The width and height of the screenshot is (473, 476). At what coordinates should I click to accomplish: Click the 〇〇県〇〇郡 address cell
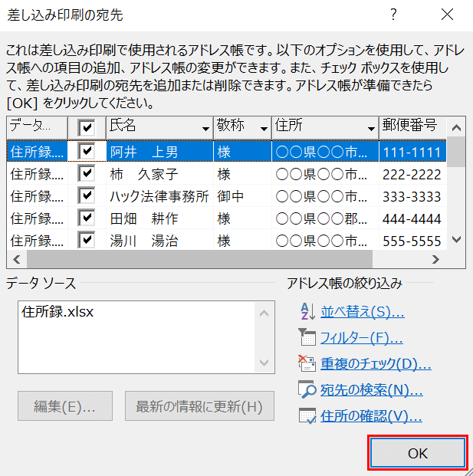[x=325, y=218]
